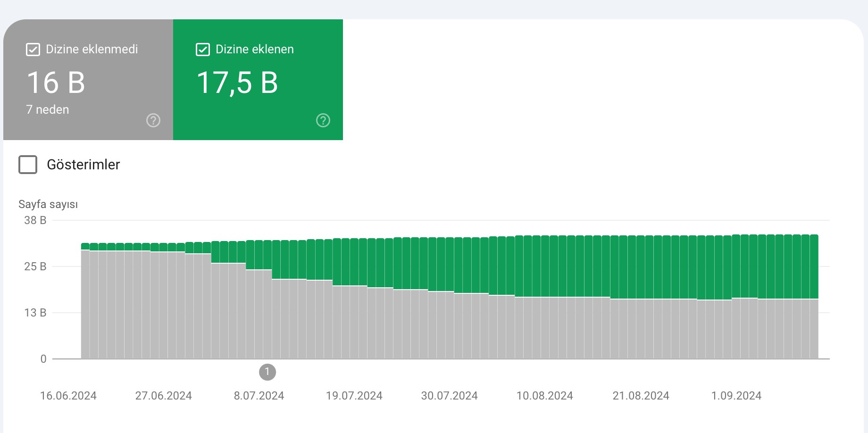Click the Dizine eklenen card title
This screenshot has width=868, height=433.
255,49
